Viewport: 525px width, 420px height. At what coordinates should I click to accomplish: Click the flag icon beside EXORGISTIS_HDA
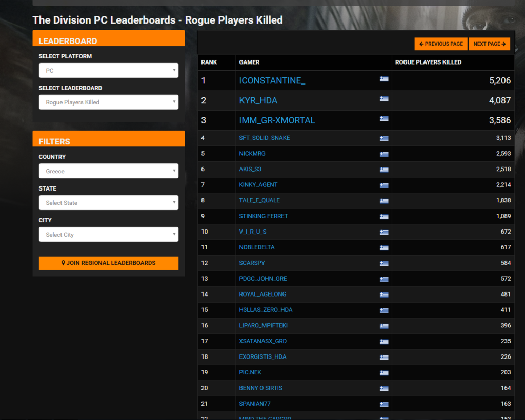[383, 358]
